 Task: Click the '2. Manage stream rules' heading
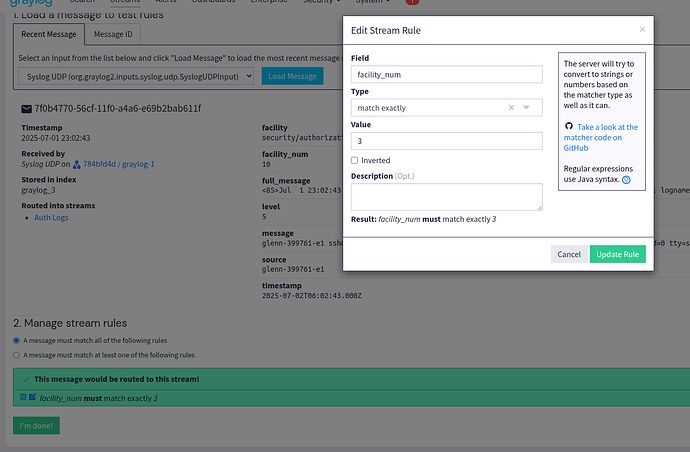coord(70,323)
